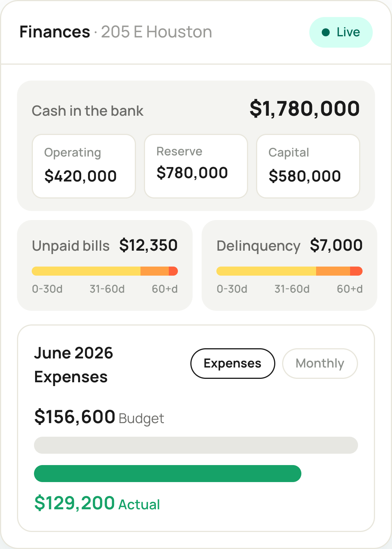This screenshot has height=549, width=392.
Task: Open the Delinquency $7,000 card
Action: (290, 265)
